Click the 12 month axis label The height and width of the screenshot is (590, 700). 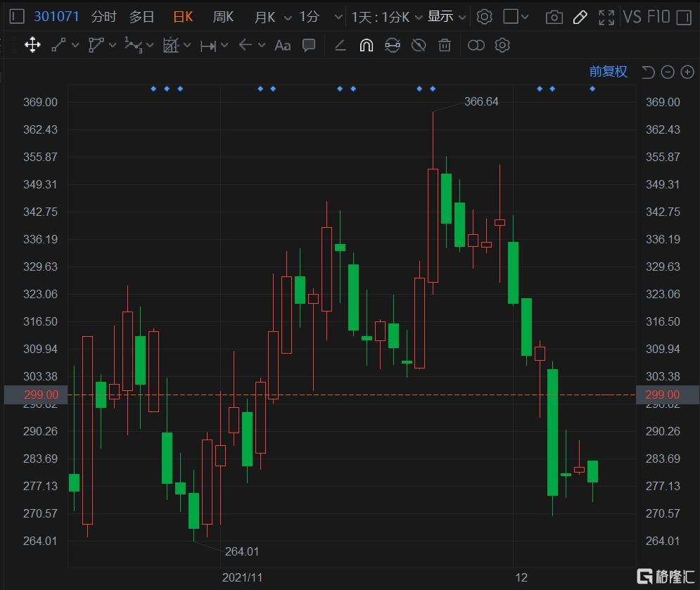pos(521,577)
